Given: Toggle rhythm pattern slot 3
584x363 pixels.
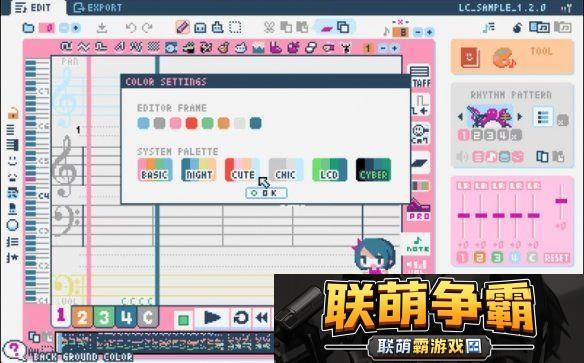Looking at the screenshot, I should coord(490,135).
